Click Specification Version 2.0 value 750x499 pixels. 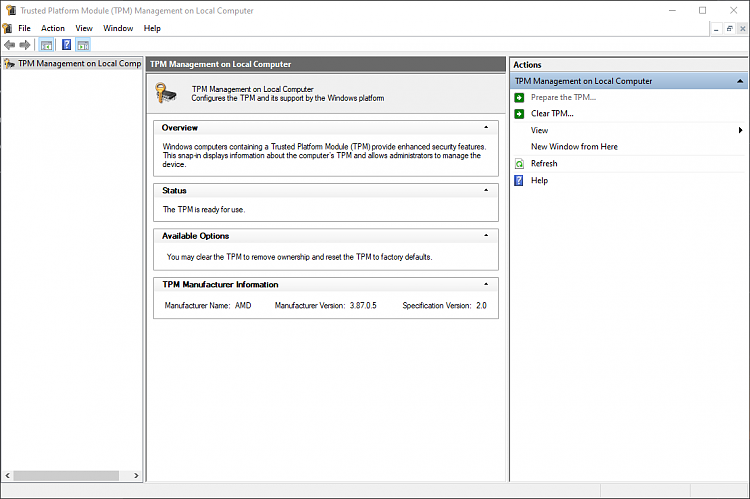pyautogui.click(x=481, y=305)
